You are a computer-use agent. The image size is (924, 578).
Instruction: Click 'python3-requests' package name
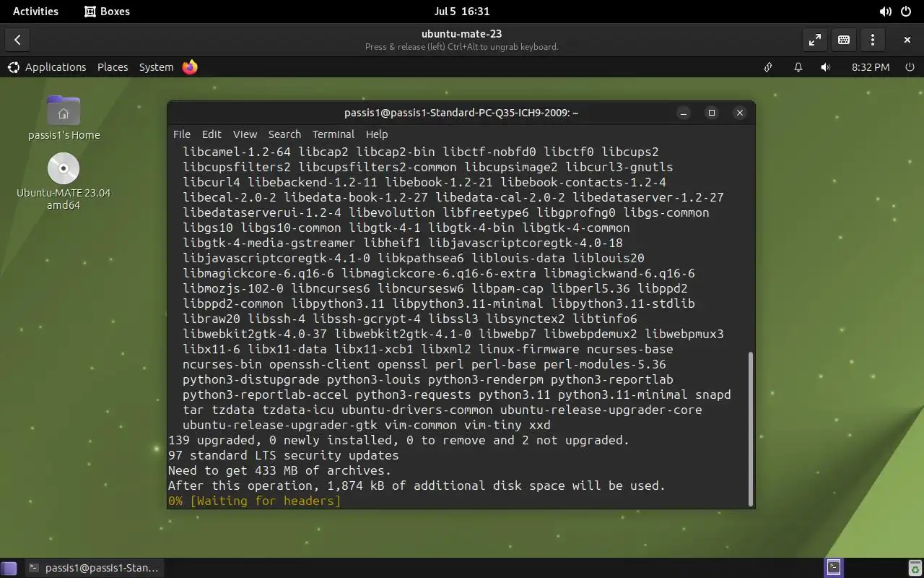point(414,394)
